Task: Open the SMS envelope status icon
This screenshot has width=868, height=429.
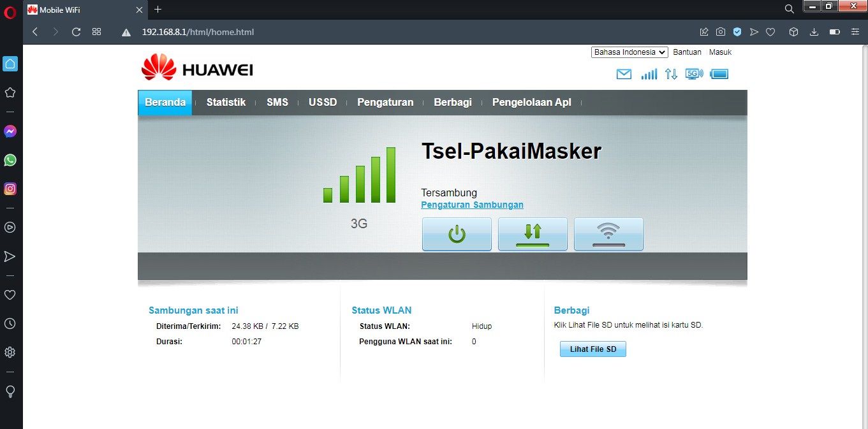Action: (624, 74)
